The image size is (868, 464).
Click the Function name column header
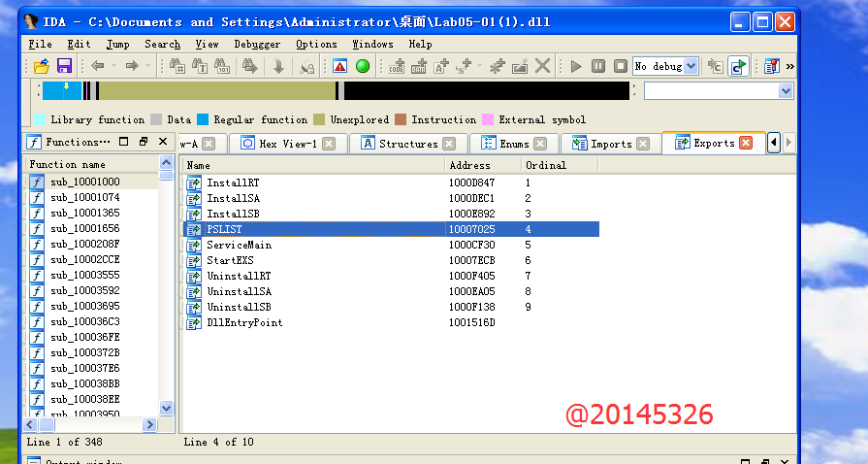pos(92,165)
